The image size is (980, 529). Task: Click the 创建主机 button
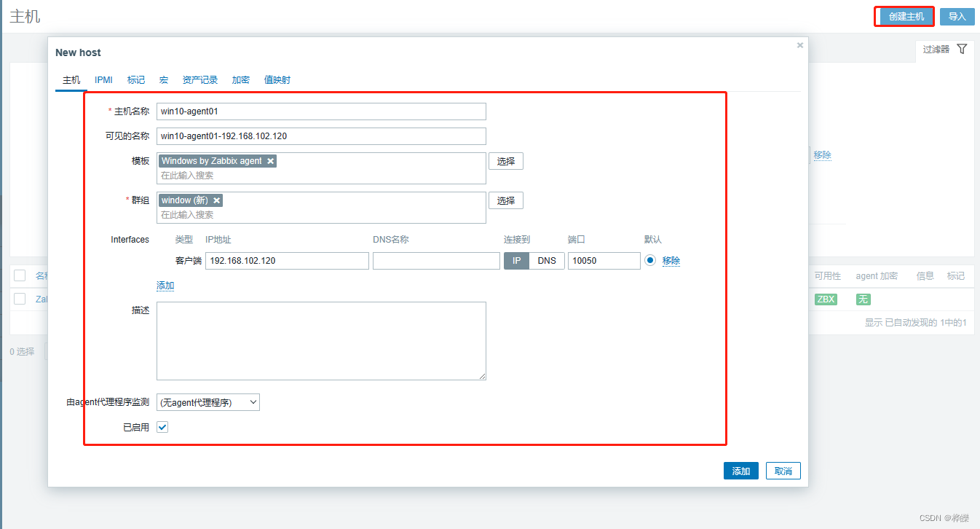pyautogui.click(x=906, y=17)
